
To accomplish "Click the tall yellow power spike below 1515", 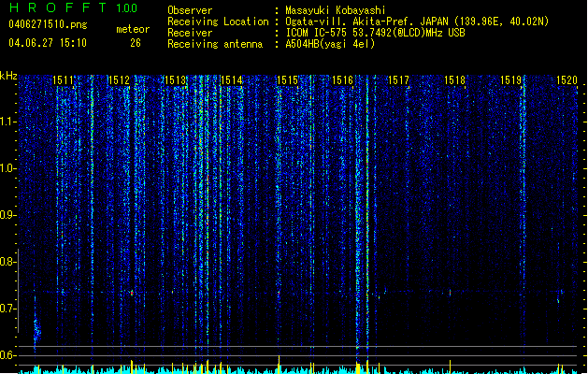I will pos(279,365).
